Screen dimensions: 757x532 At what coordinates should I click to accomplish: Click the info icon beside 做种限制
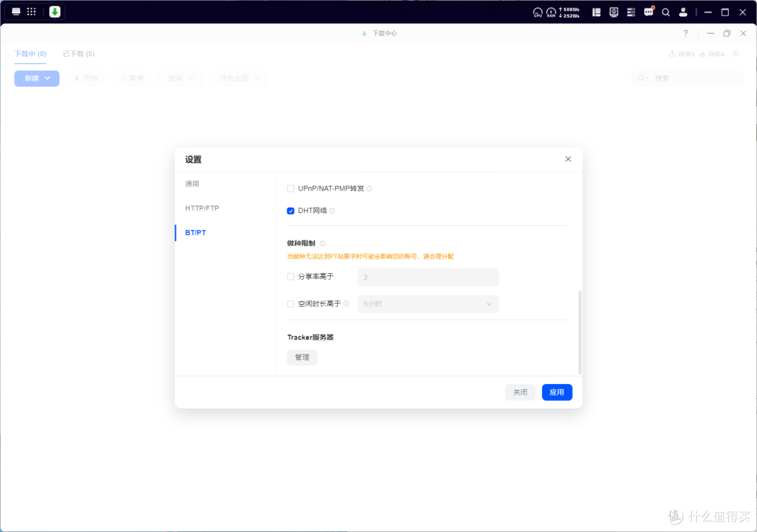[x=322, y=244]
